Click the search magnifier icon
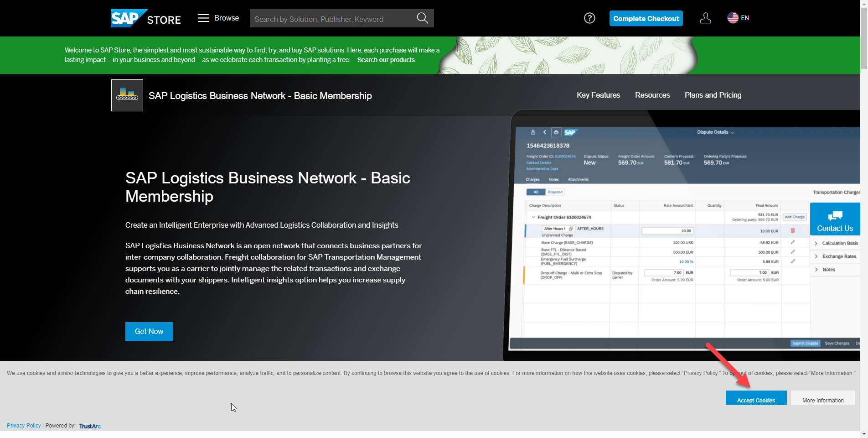This screenshot has height=438, width=868. tap(423, 18)
